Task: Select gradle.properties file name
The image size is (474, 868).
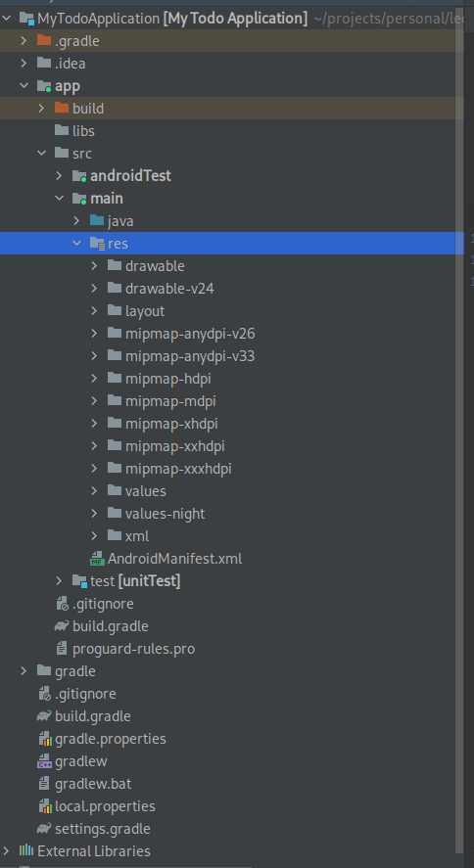Action: [x=111, y=739]
